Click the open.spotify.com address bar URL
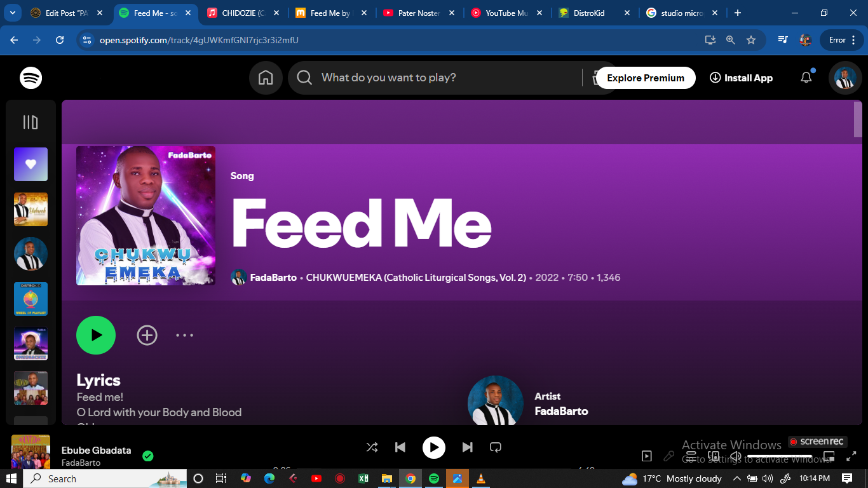 199,40
